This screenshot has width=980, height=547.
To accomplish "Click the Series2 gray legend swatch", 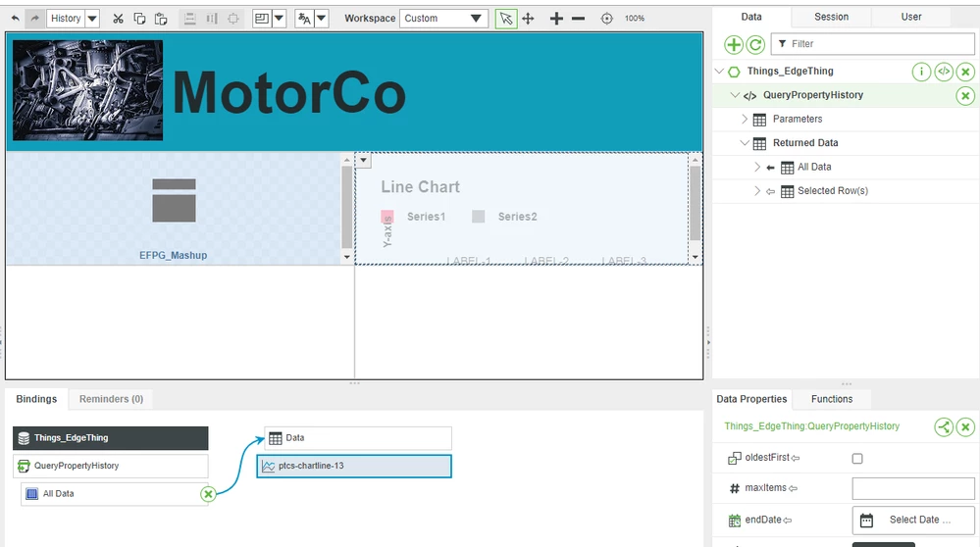I will coord(478,217).
